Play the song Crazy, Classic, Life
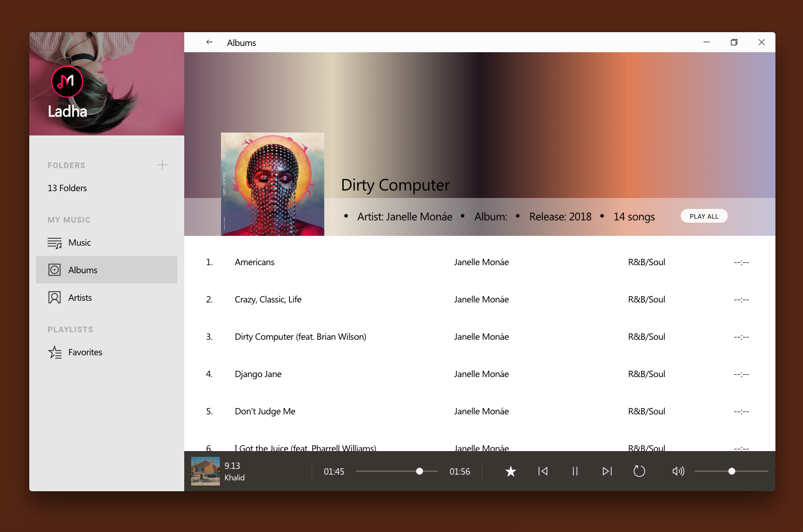 (x=268, y=300)
